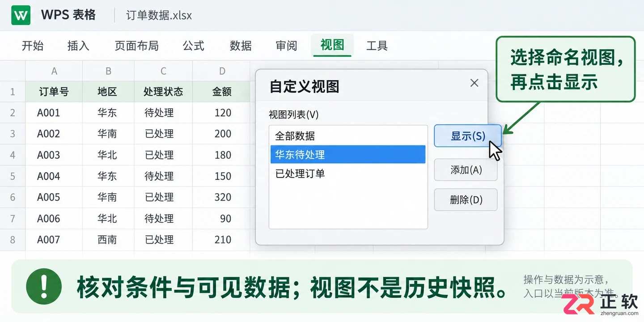Select the 华东待处理 view entry
Viewport: 644px width, 322px height.
tap(347, 154)
